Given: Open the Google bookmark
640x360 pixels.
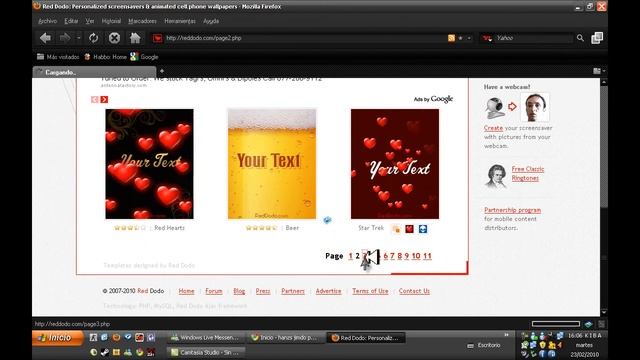Looking at the screenshot, I should (x=144, y=57).
